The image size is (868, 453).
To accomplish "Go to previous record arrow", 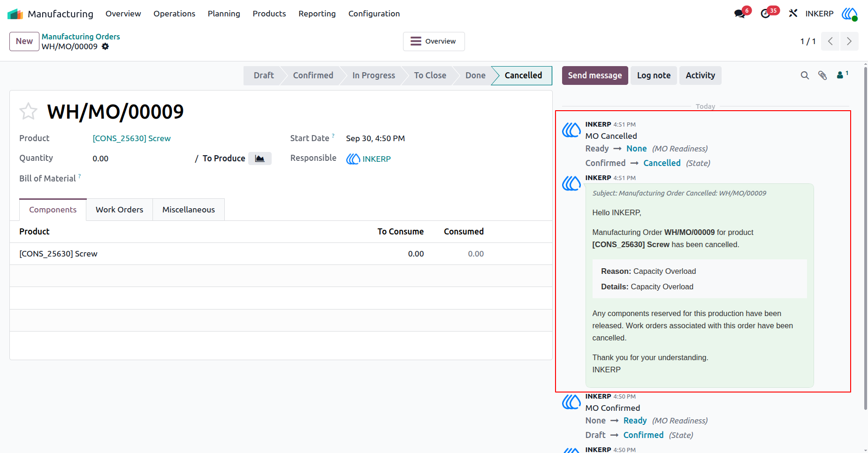I will (830, 41).
